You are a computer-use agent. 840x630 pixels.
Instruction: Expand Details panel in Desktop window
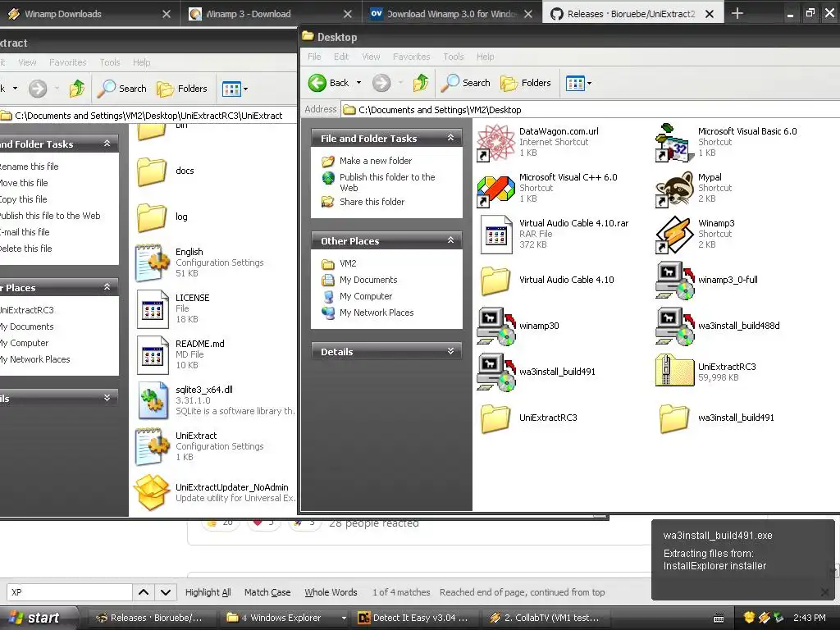[450, 351]
